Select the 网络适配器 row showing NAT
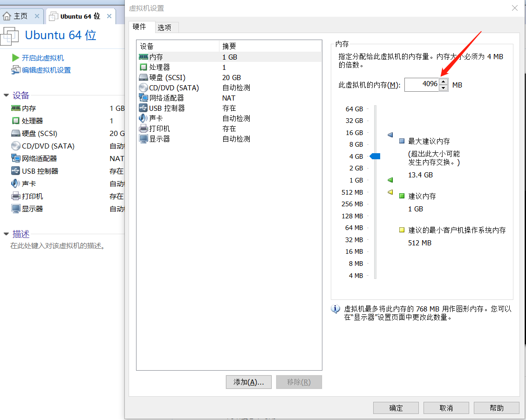This screenshot has height=420, width=526. [x=229, y=98]
